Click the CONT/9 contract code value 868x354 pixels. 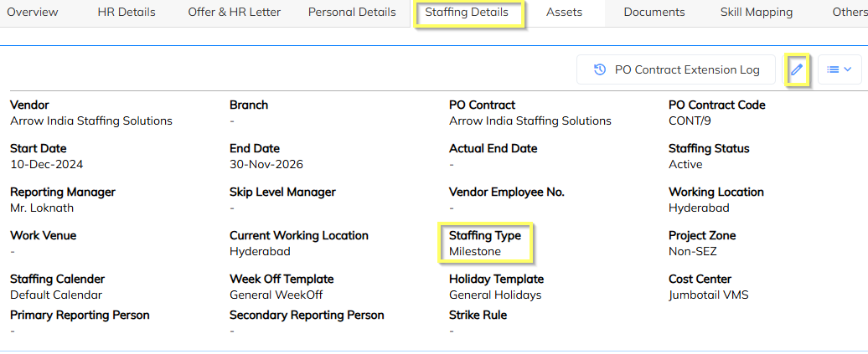pos(690,121)
